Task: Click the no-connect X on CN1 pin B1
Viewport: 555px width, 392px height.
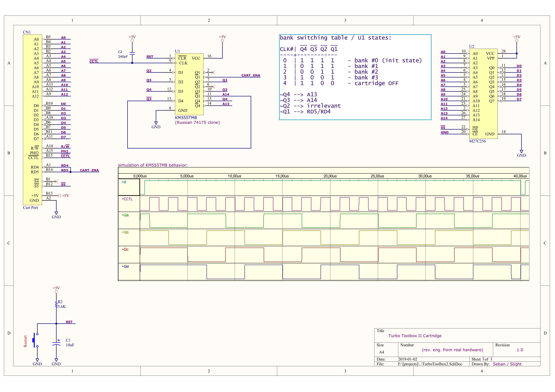Action: (x=56, y=181)
